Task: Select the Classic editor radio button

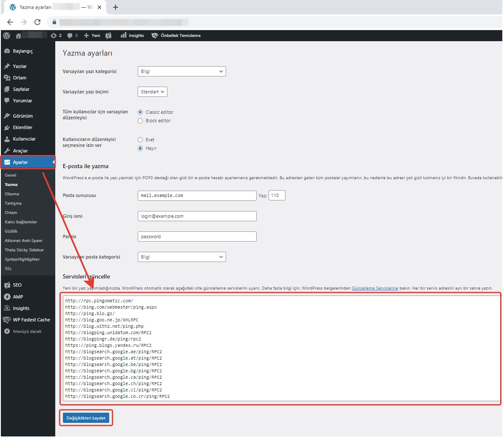Action: (140, 112)
